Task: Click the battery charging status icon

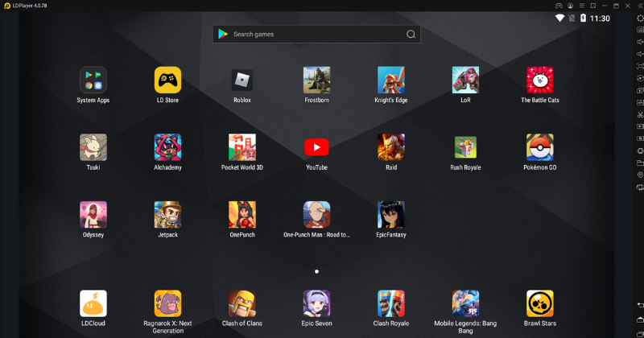Action: pos(583,18)
